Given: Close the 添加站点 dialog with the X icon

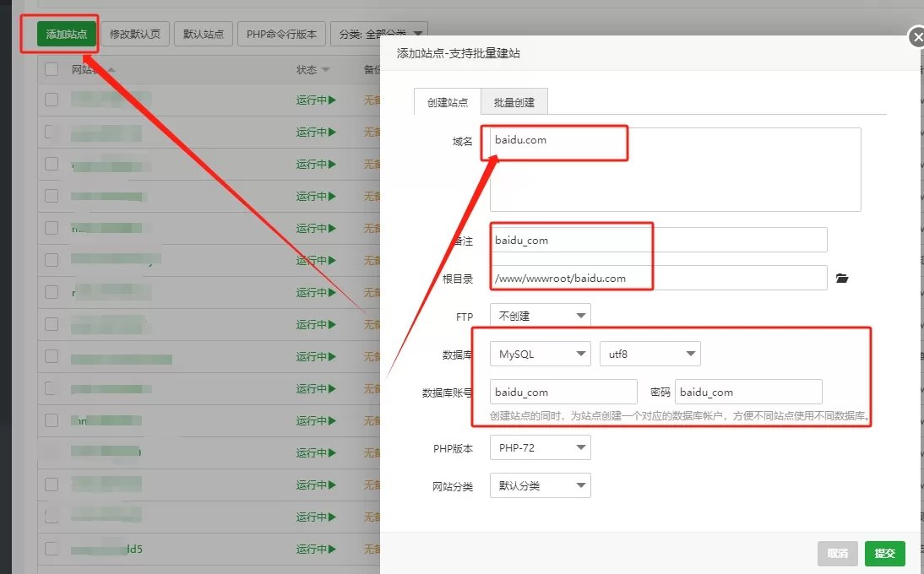Looking at the screenshot, I should pos(916,37).
